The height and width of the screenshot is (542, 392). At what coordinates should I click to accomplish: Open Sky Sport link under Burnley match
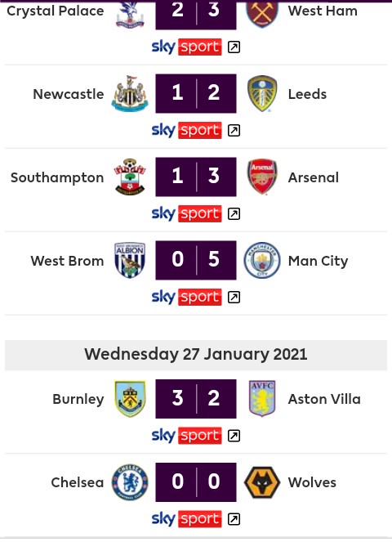point(186,435)
